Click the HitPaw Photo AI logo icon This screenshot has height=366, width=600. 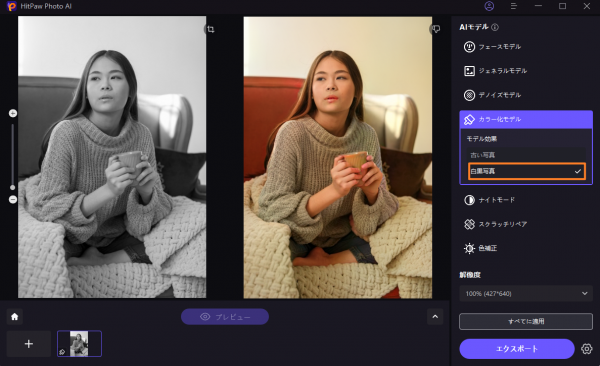(x=11, y=6)
